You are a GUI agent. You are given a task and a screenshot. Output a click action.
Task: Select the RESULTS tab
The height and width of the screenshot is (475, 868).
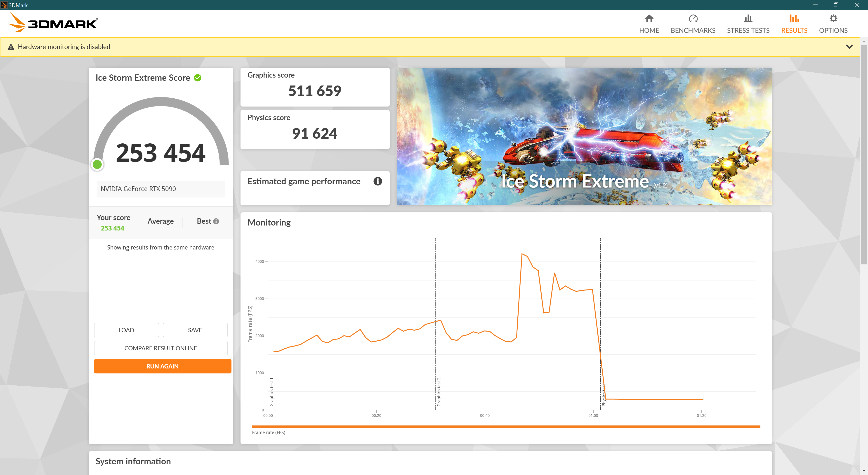tap(794, 24)
